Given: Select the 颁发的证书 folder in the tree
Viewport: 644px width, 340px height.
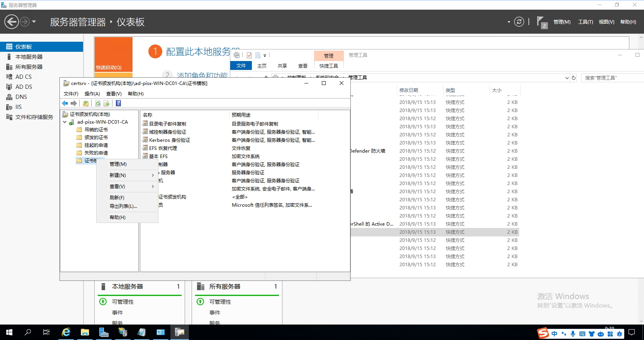Looking at the screenshot, I should pos(96,138).
